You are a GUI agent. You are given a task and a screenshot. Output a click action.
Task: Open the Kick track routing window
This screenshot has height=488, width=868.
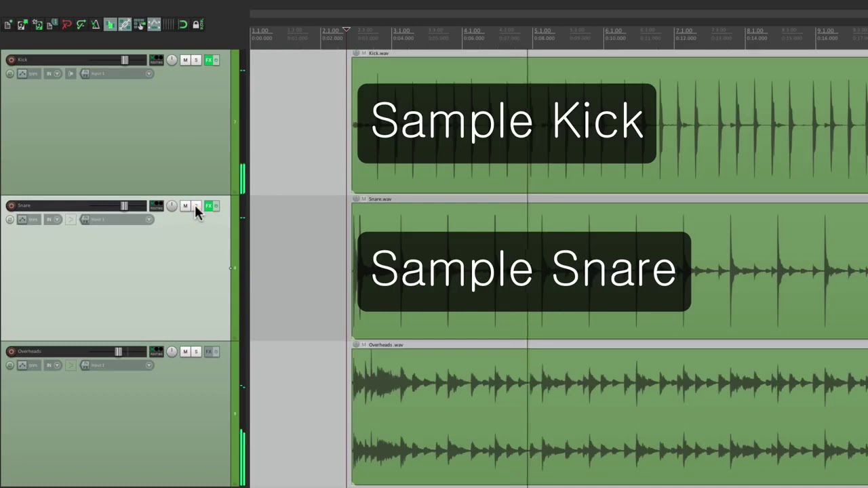pyautogui.click(x=157, y=60)
